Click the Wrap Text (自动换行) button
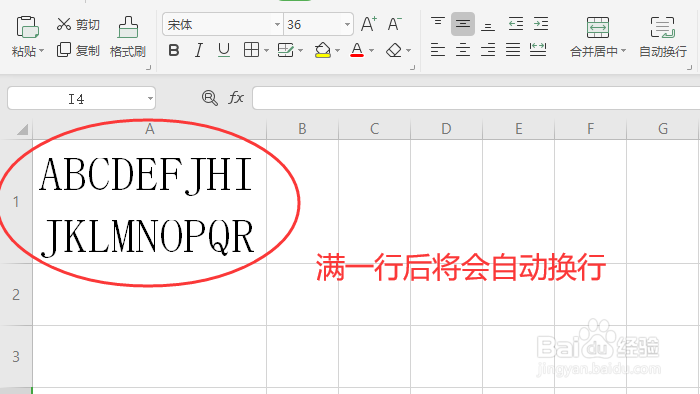700x394 pixels. 663,37
